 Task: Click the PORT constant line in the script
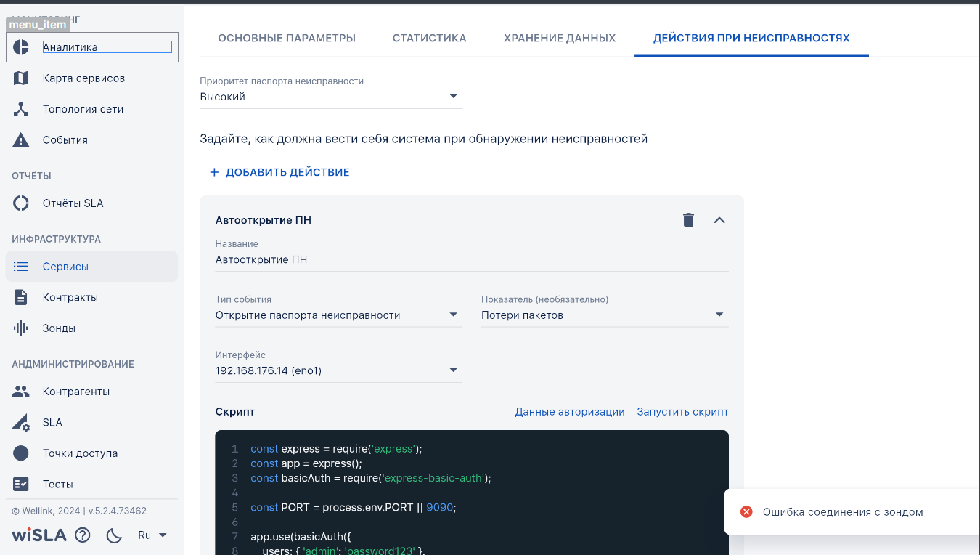[354, 507]
